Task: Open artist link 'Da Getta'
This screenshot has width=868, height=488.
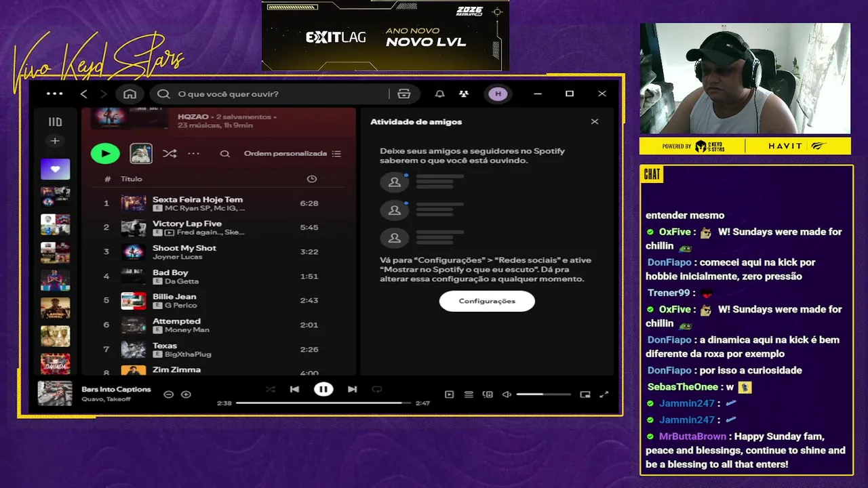Action: click(x=182, y=281)
